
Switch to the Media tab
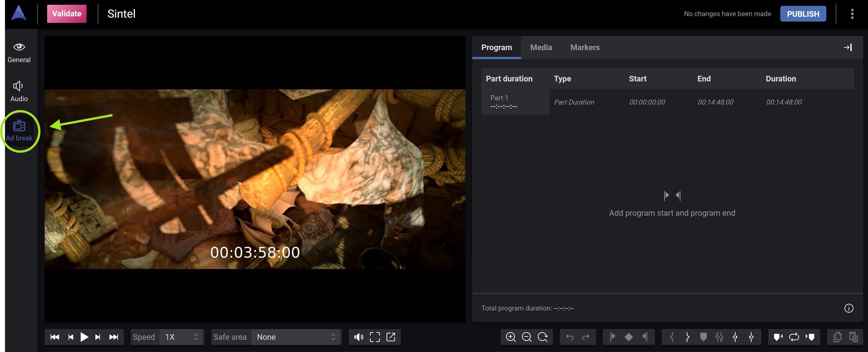click(x=541, y=48)
